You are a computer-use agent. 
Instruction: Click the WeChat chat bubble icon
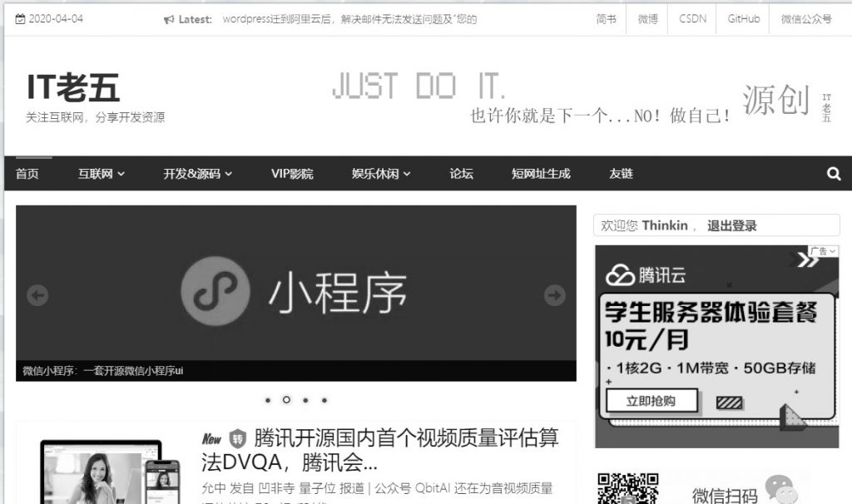tap(780, 489)
